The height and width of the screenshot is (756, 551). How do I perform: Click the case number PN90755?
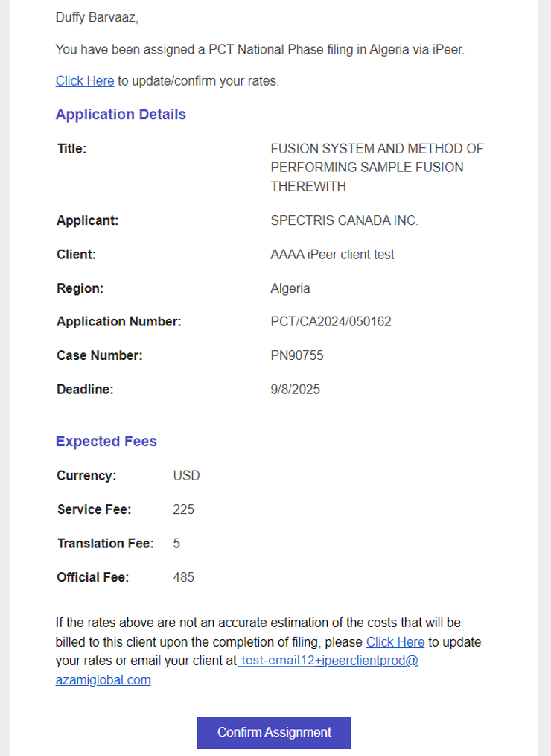click(x=297, y=356)
